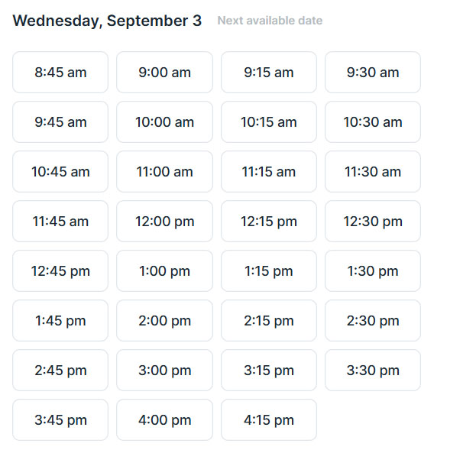
Task: Choose the 9:30 am time slot
Action: [373, 73]
